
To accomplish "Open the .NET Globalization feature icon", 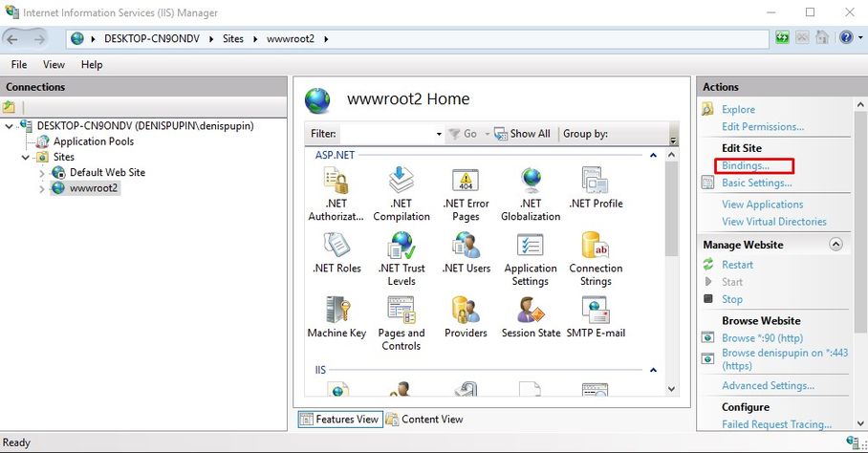I will (x=531, y=194).
